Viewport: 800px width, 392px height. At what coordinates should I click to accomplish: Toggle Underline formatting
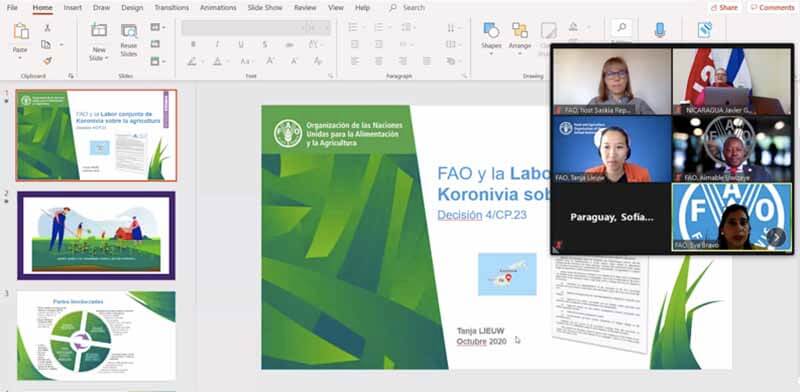tap(241, 44)
